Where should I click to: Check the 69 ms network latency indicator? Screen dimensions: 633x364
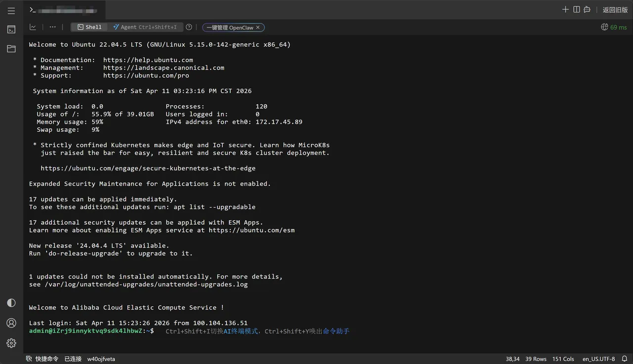tap(614, 27)
